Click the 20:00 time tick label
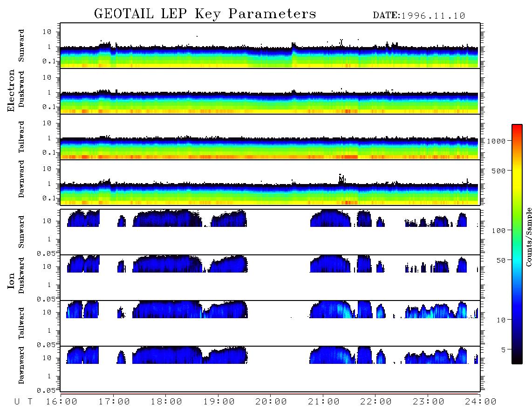 click(x=271, y=402)
